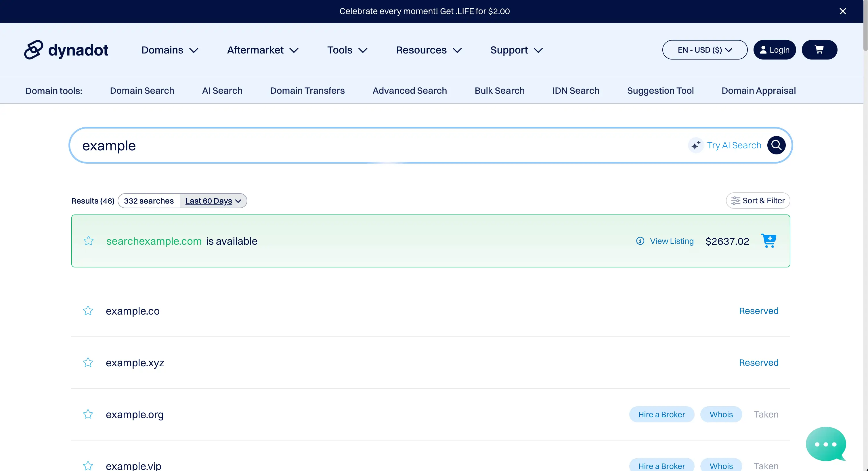868x471 pixels.
Task: Star the example.co domain
Action: pyautogui.click(x=88, y=311)
